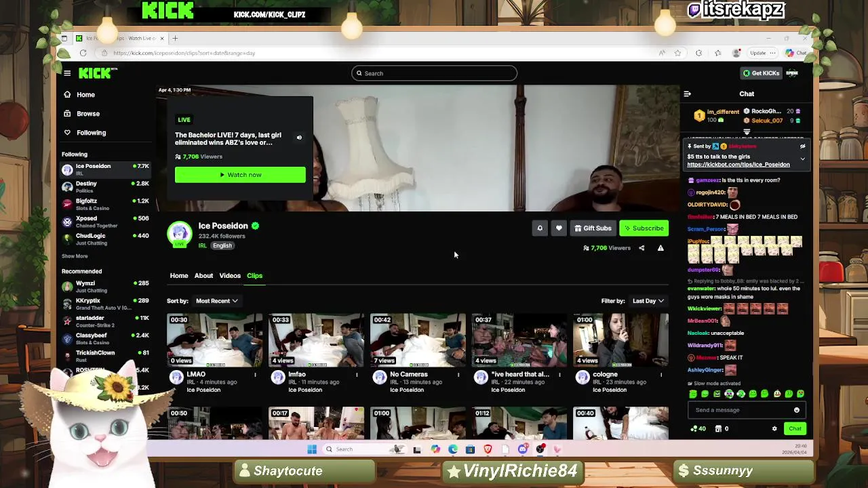This screenshot has height=488, width=868.
Task: Open the Most Recent sort dropdown
Action: coord(217,301)
